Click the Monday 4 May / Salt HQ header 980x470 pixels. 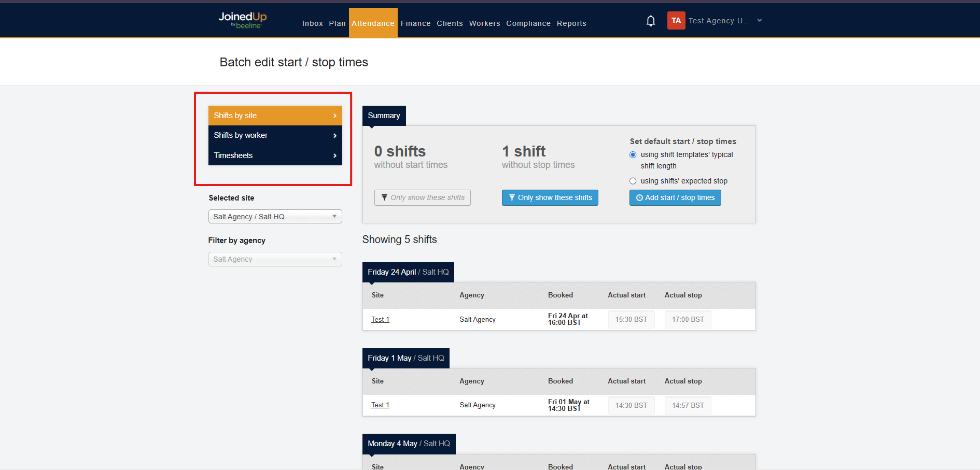tap(409, 444)
